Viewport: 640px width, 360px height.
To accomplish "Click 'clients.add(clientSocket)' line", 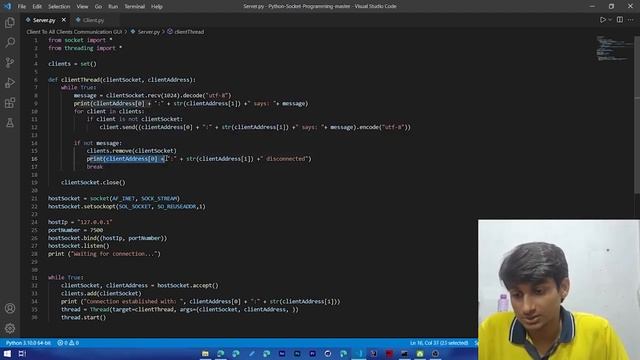I will click(101, 293).
